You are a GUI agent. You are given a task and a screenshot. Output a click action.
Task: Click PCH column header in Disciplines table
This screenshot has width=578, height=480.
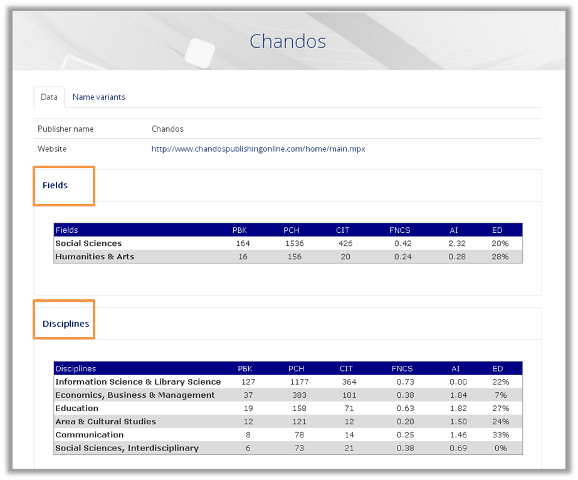296,369
